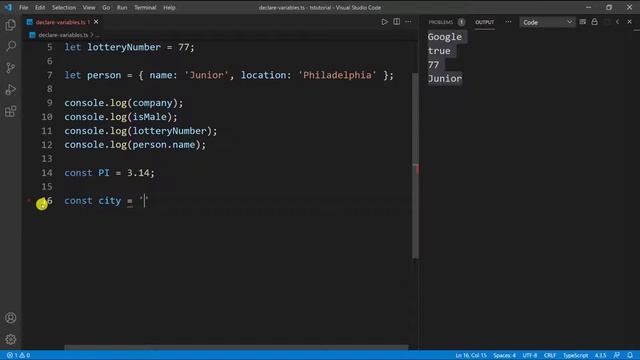The height and width of the screenshot is (360, 640).
Task: Go to line via Ln 16, Col 15
Action: click(471, 355)
